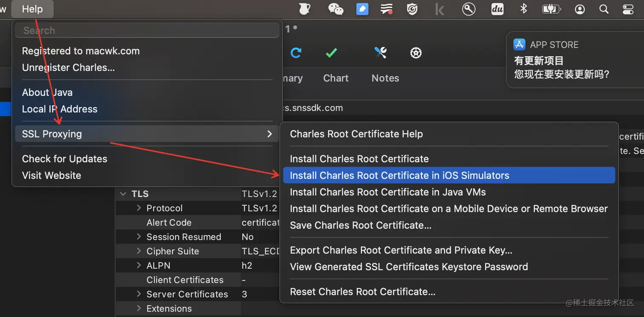Open Spotlight search magnifier icon
Screen dimensions: 644x317
point(604,9)
